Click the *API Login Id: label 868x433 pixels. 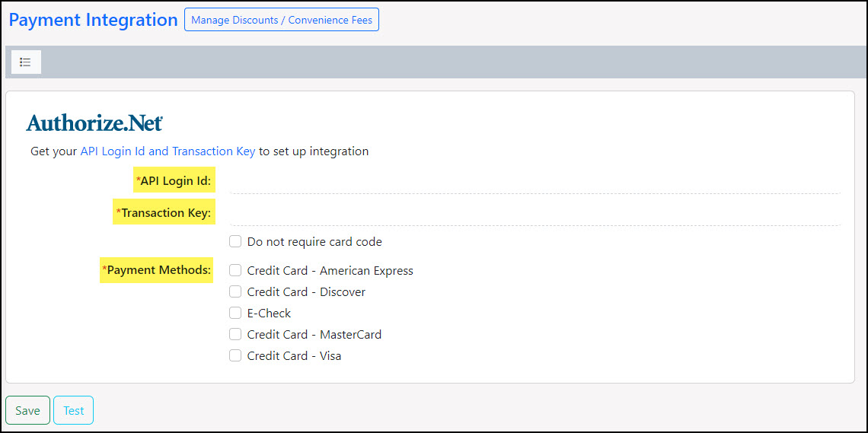(x=174, y=181)
